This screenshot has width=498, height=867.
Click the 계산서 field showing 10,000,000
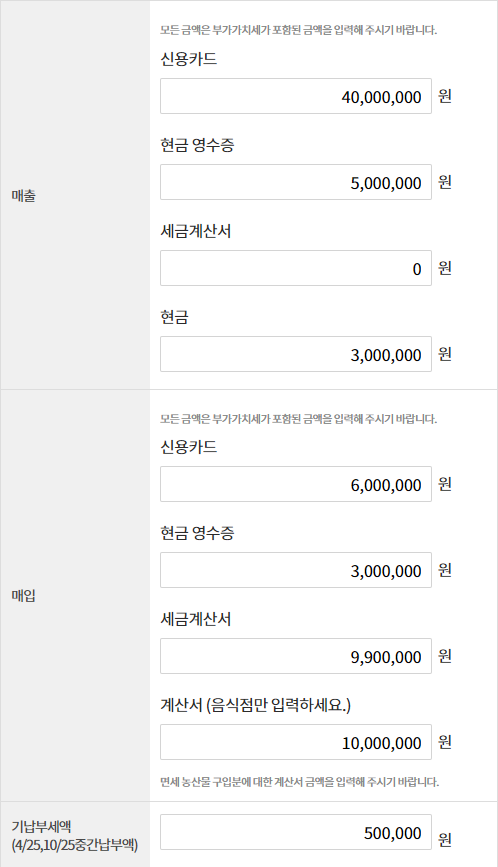point(296,742)
